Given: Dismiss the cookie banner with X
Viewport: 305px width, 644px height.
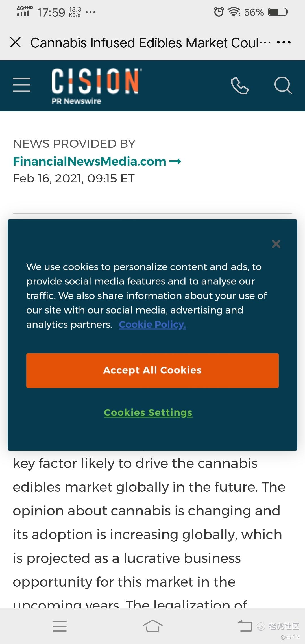Looking at the screenshot, I should pos(276,244).
